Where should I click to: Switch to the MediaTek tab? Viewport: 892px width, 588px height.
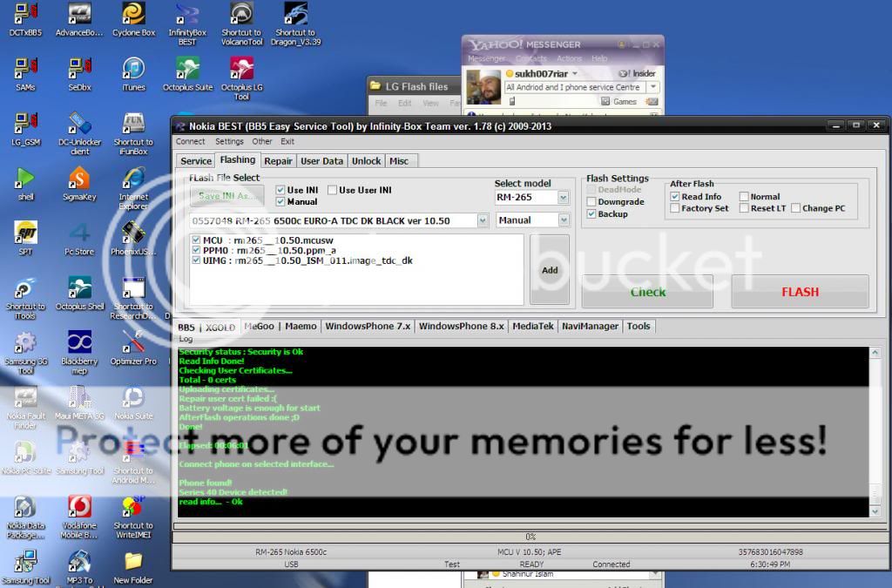pos(533,327)
